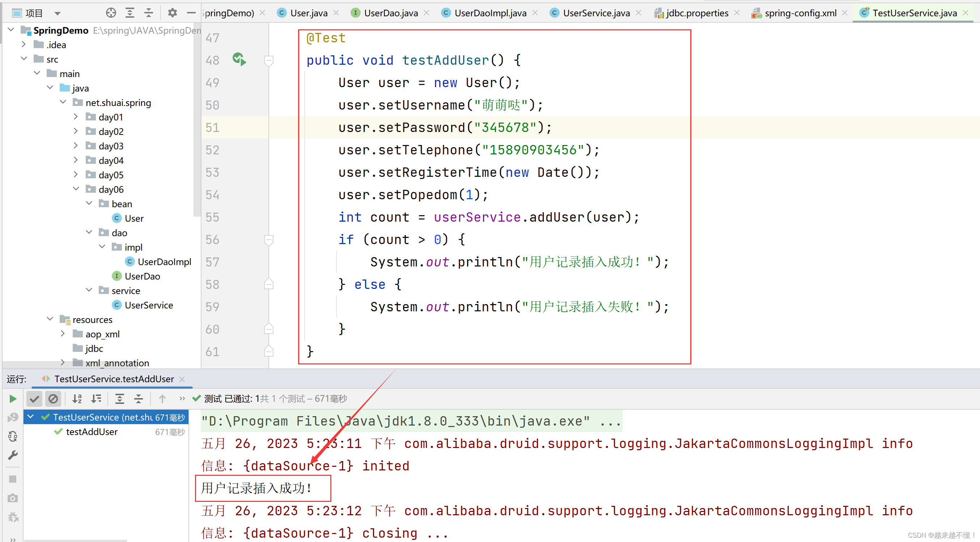Select testAddUser in test results
Viewport: 980px width, 542px height.
coord(92,432)
